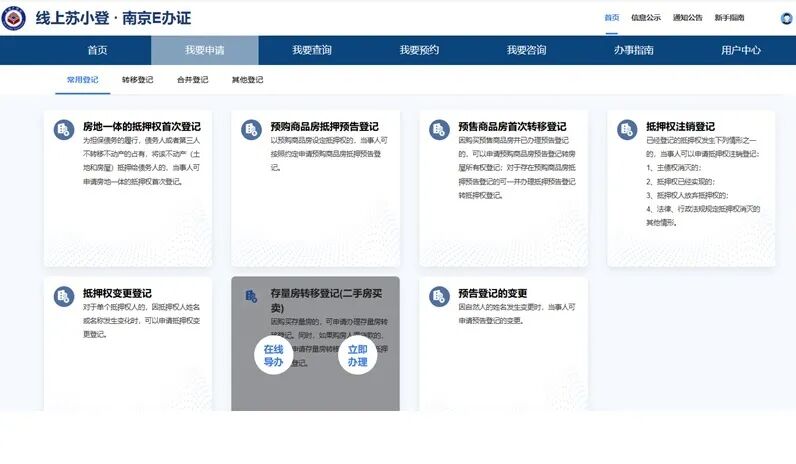Switch to the 合并登记 sub-tab

pos(192,80)
